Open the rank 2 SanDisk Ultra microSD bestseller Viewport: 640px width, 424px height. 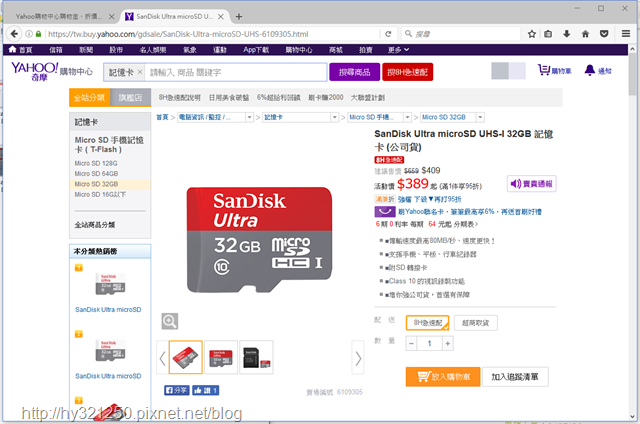(x=108, y=376)
